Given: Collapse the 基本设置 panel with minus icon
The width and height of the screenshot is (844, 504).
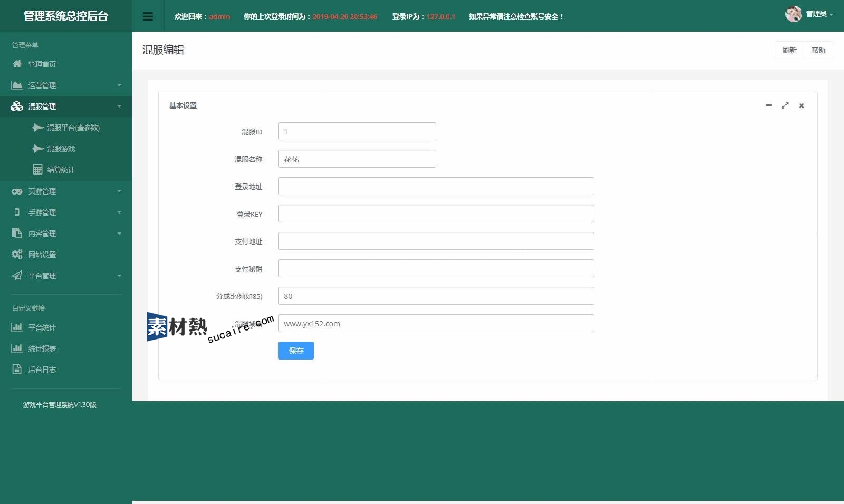Looking at the screenshot, I should tap(769, 105).
